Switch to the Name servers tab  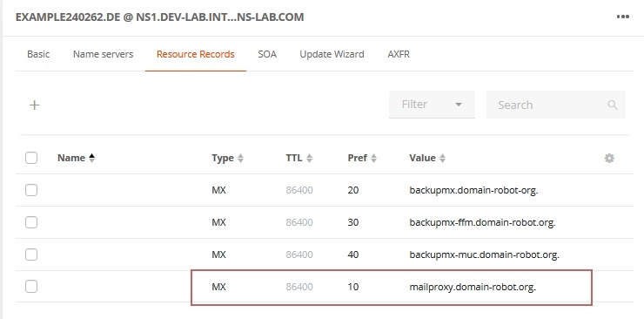point(103,54)
